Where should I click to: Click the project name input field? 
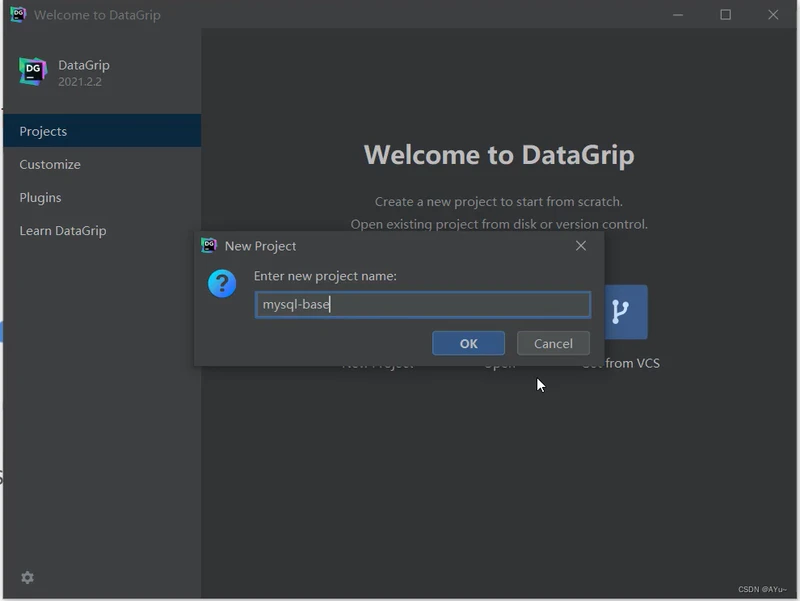[422, 305]
